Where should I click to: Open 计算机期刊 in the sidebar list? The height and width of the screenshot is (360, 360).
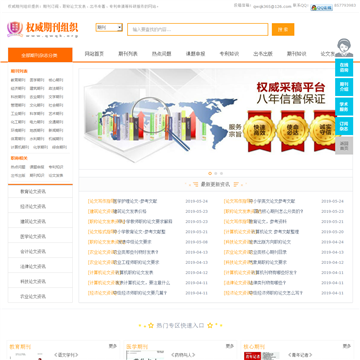point(20,147)
